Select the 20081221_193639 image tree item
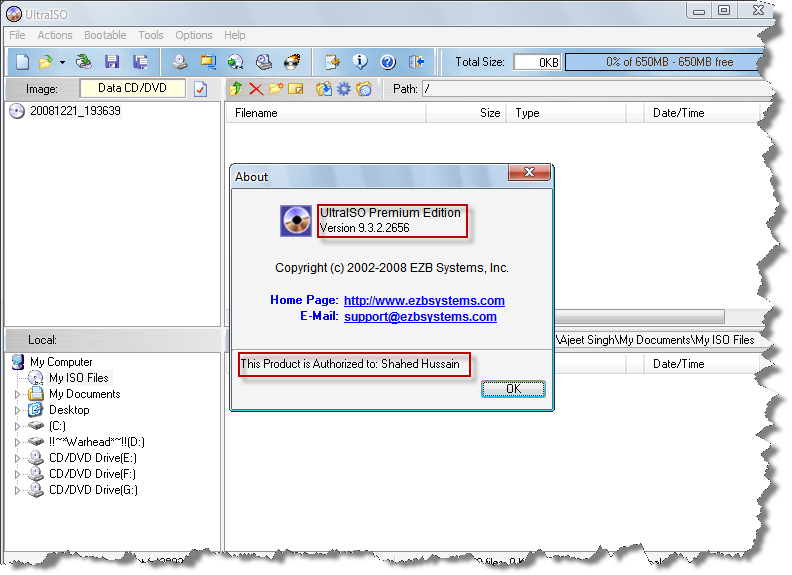This screenshot has height=575, width=792. [x=75, y=111]
